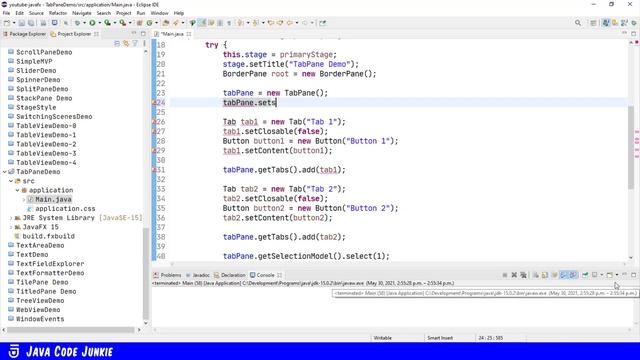
Task: Select the WebViewDemo project
Action: (38, 310)
